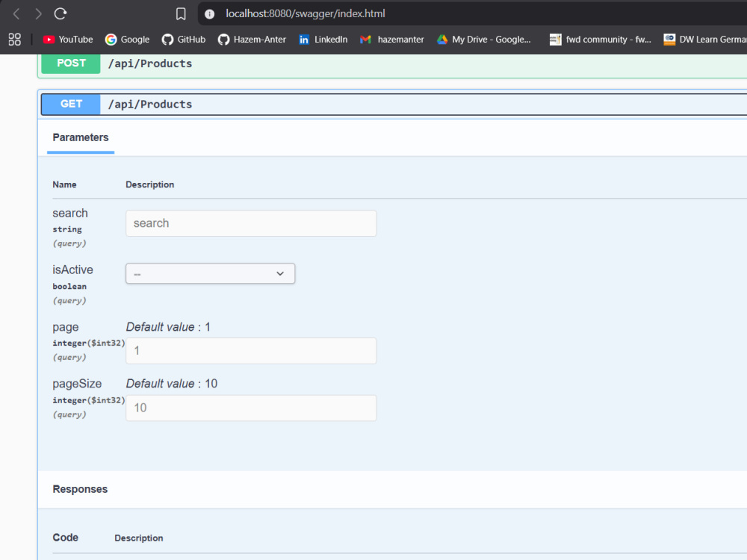The height and width of the screenshot is (560, 747).
Task: Open the isActive boolean dropdown
Action: (x=210, y=274)
